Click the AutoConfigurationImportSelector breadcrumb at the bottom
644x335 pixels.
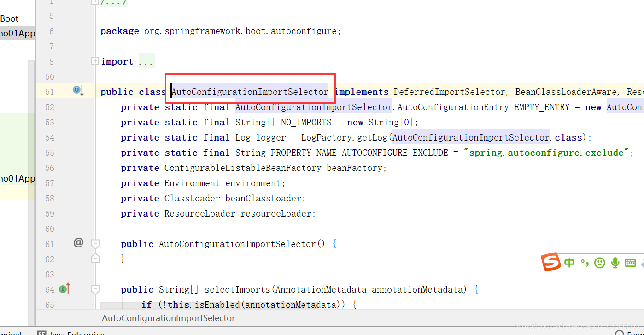pos(169,318)
